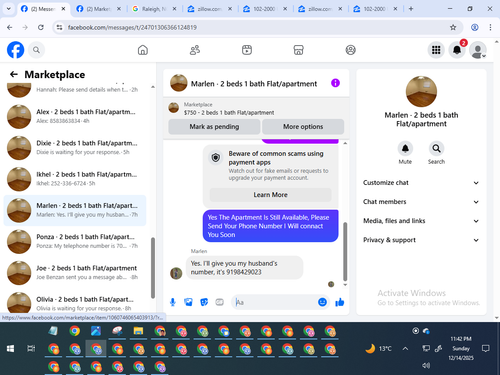The image size is (500, 375).
Task: Open Task View on the taskbar
Action: pyautogui.click(x=31, y=349)
